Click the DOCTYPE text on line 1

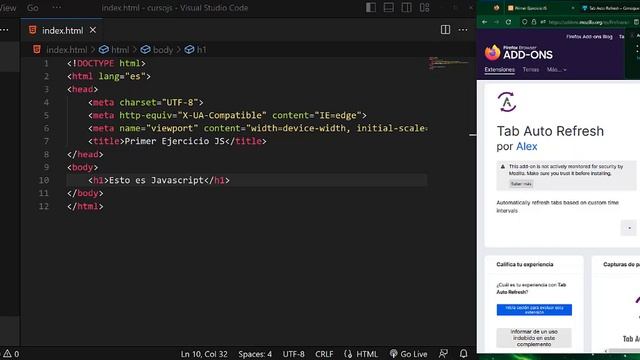click(96, 63)
